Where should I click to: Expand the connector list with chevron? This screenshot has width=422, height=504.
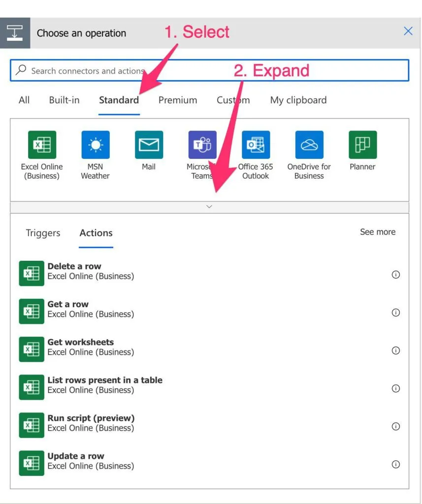pyautogui.click(x=209, y=207)
